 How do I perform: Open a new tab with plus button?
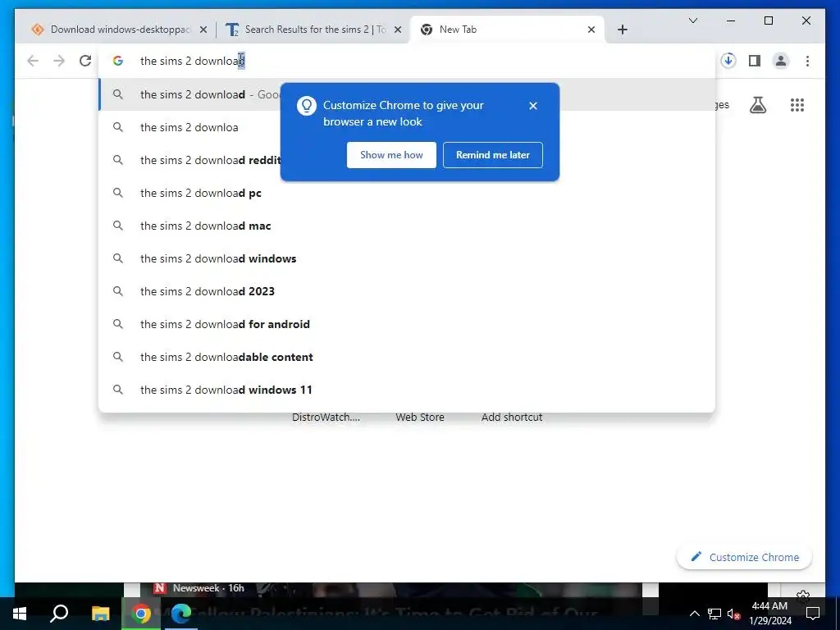click(x=622, y=30)
